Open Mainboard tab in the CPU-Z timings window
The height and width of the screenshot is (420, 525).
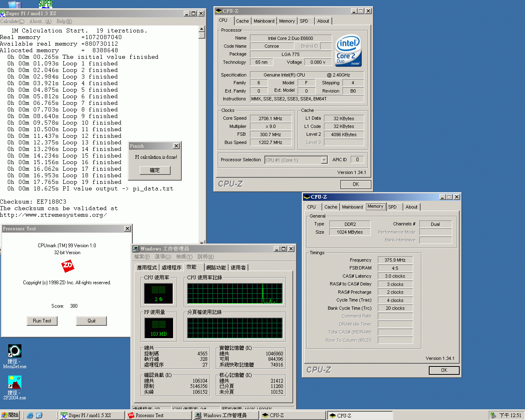tap(352, 207)
